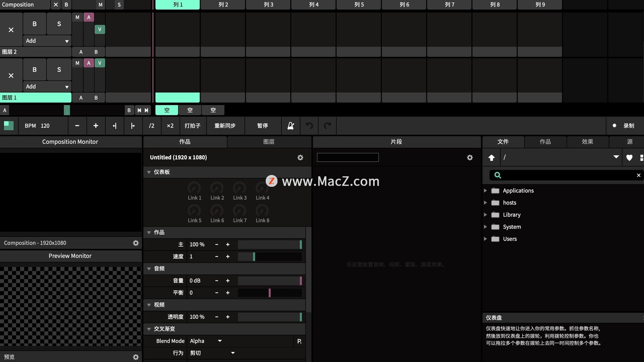
Task: Click the clip panel gear icon
Action: [470, 158]
